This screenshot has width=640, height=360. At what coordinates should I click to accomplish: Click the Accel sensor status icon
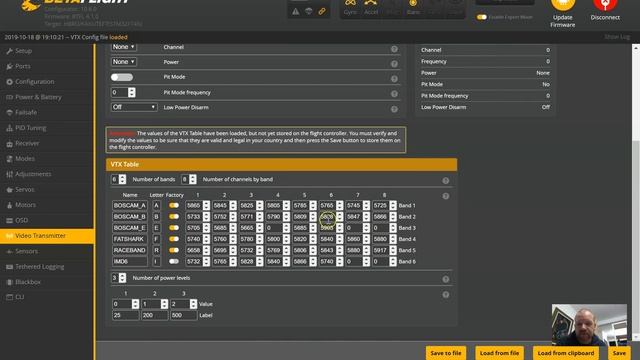tap(371, 7)
